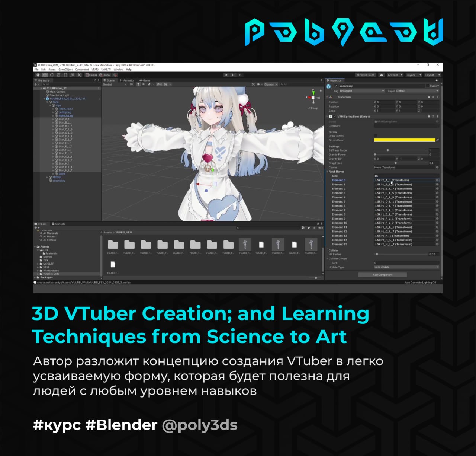Select the Move tool in Unity toolbar
Image resolution: width=476 pixels, height=456 pixels.
[45, 75]
